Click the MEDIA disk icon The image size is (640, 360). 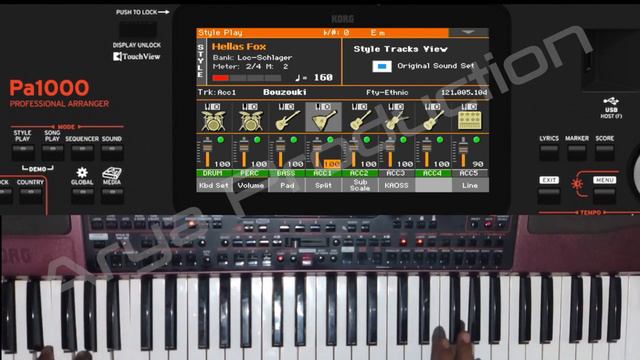(x=111, y=173)
